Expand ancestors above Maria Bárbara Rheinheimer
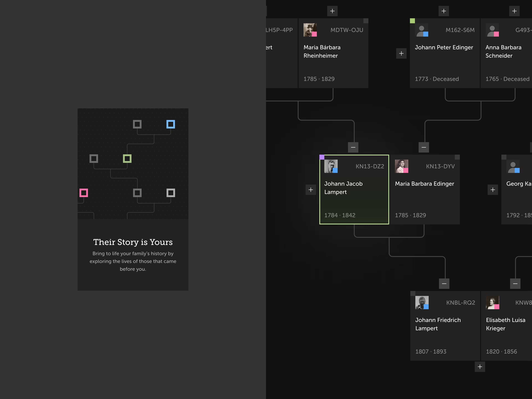 332,11
